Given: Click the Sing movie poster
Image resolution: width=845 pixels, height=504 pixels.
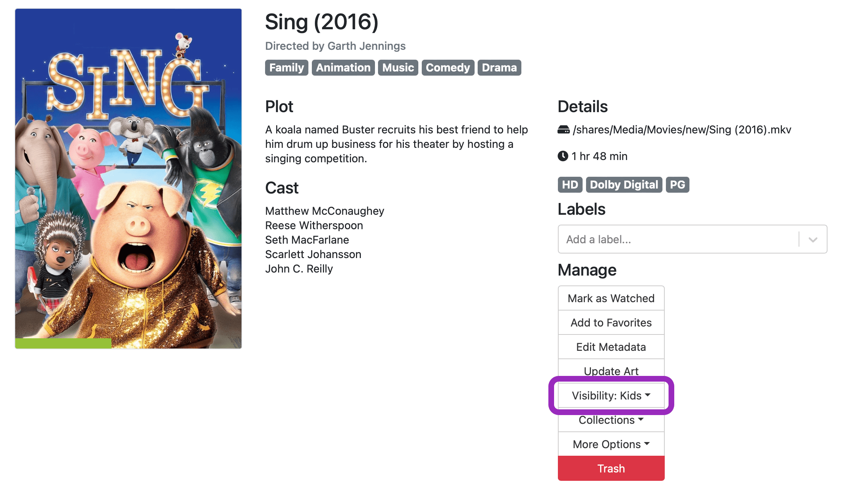Looking at the screenshot, I should tap(128, 171).
